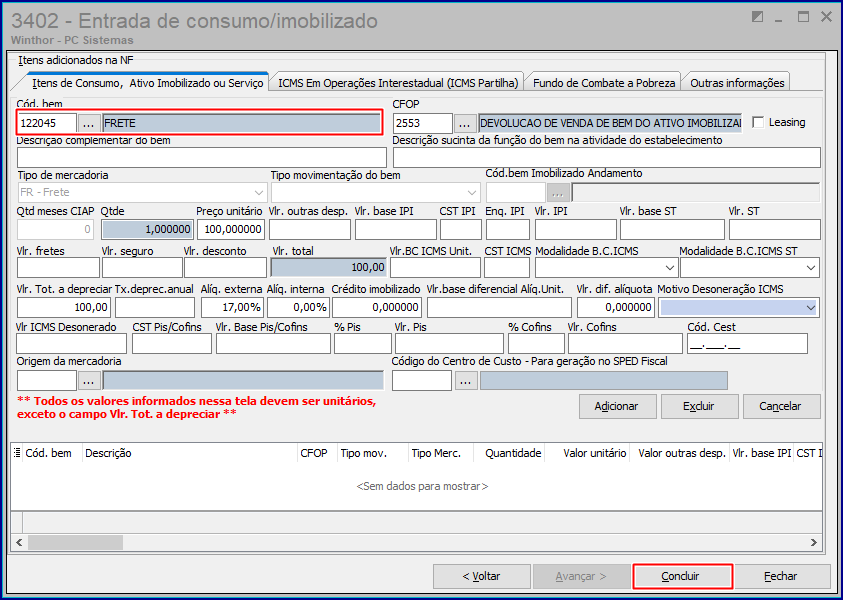The image size is (843, 600).
Task: Focus the Vlr ICMS Desonerado field
Action: (72, 344)
